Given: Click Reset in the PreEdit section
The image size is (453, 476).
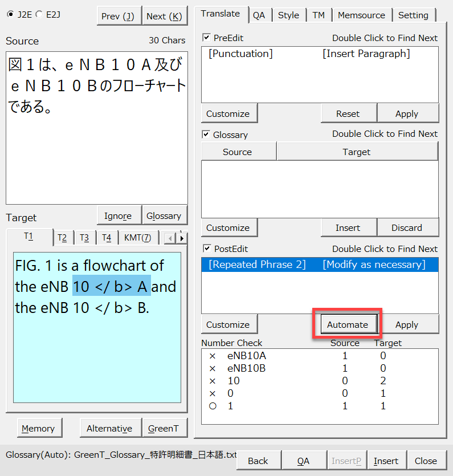Looking at the screenshot, I should [x=348, y=113].
